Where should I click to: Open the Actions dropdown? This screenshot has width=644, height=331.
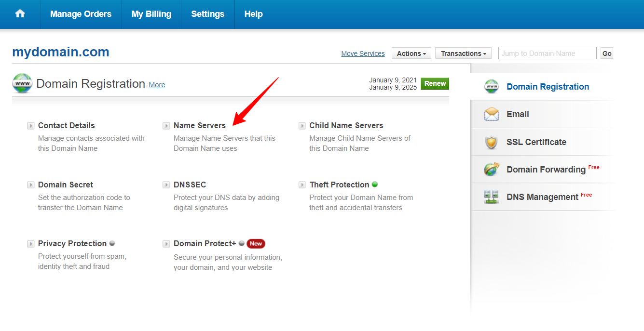pos(411,53)
